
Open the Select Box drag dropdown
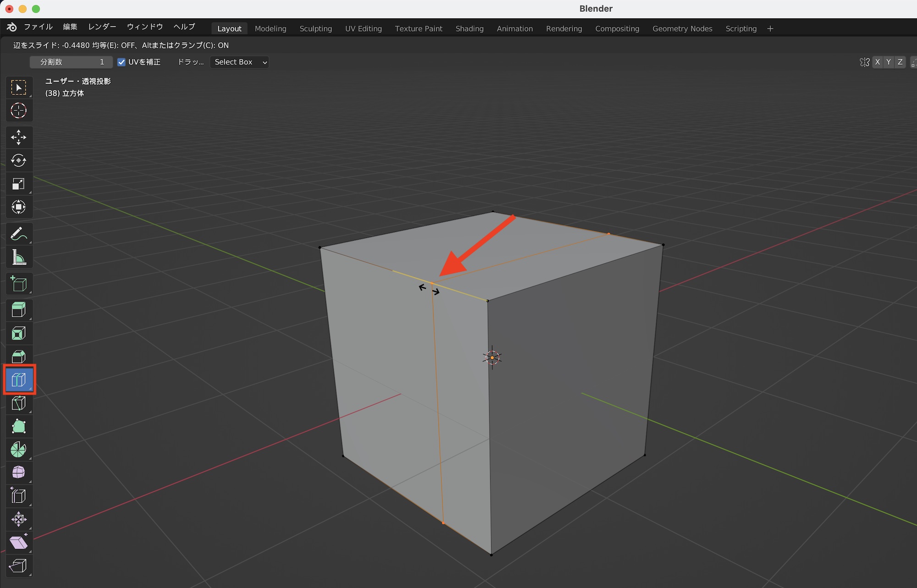[x=239, y=62]
